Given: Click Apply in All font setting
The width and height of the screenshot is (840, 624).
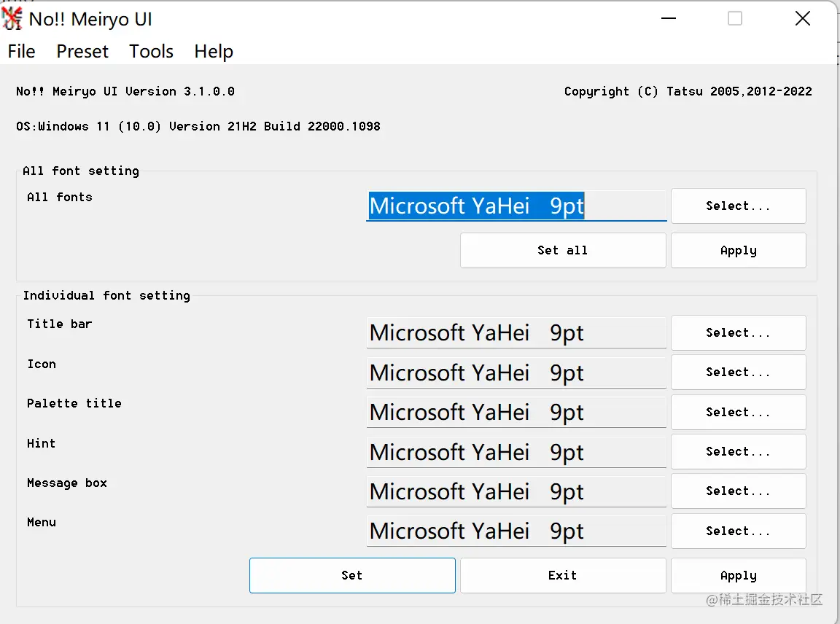Looking at the screenshot, I should [738, 251].
